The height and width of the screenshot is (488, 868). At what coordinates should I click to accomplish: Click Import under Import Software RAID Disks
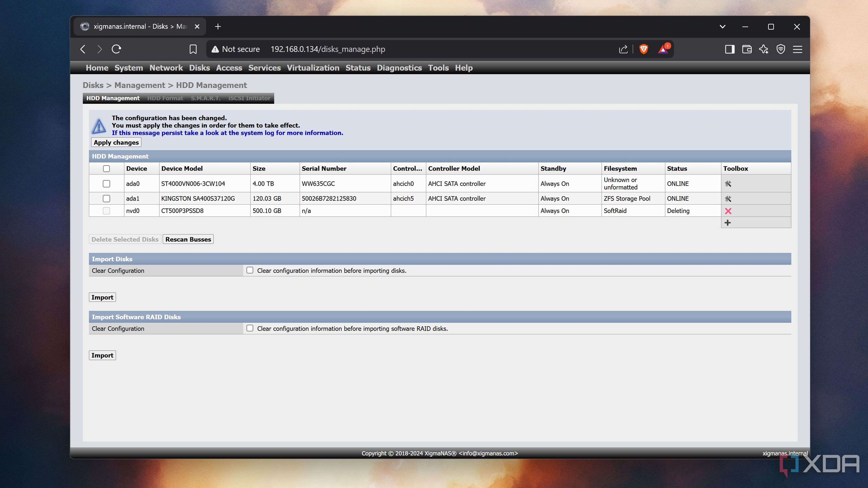point(102,355)
